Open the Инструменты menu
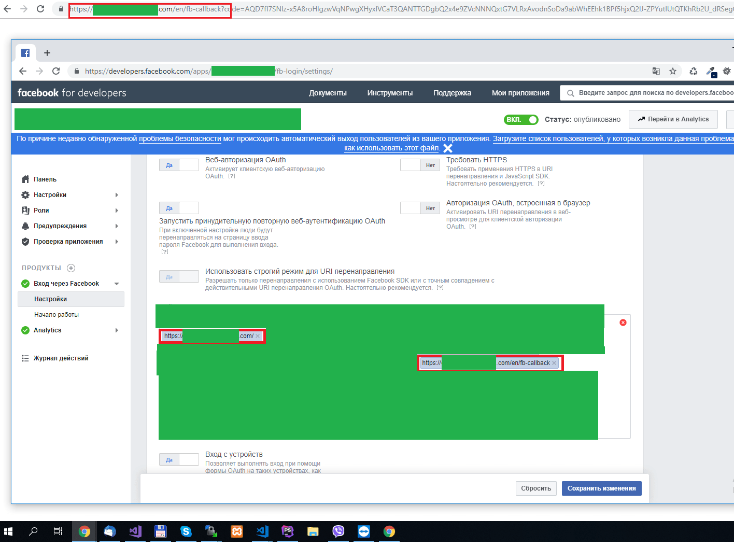Screen dimensions: 734x560 click(x=390, y=93)
